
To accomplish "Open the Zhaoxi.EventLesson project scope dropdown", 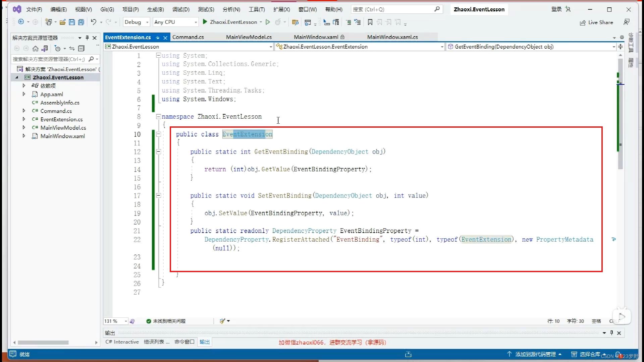I will (189, 47).
